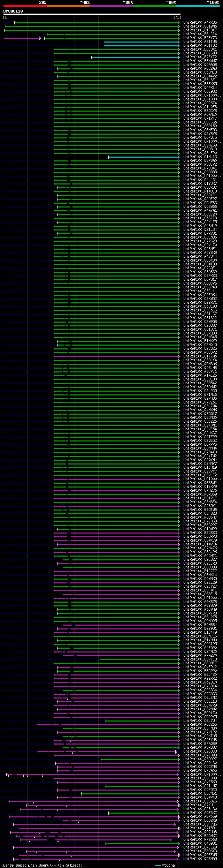This screenshot has height=868, width=223.
Task: Select the UniRef100_C6MED3 label
Action: coord(200,130)
